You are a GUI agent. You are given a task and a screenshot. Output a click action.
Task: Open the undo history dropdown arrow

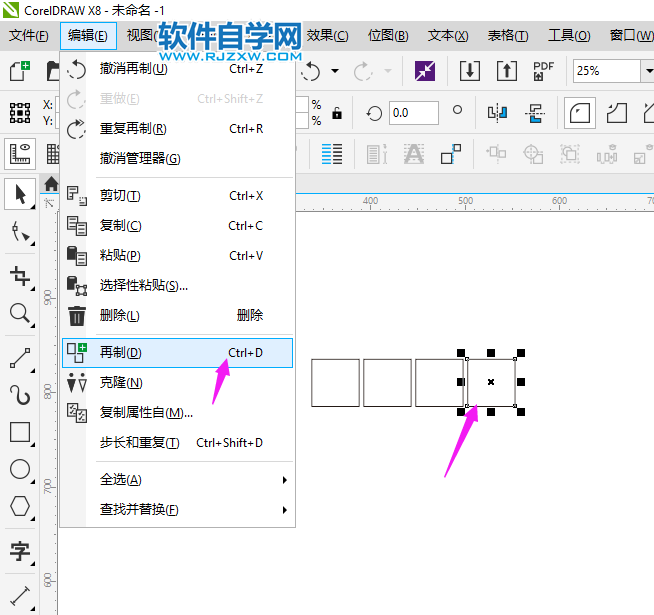(x=335, y=71)
